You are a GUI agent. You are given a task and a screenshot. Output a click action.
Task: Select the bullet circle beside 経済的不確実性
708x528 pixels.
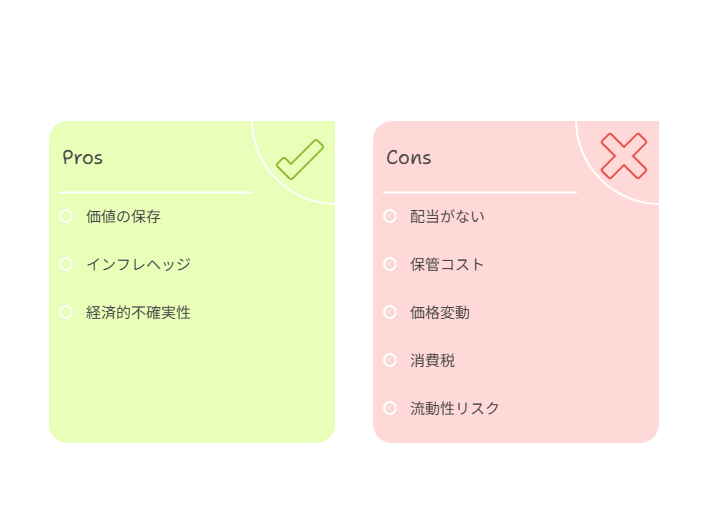[66, 312]
